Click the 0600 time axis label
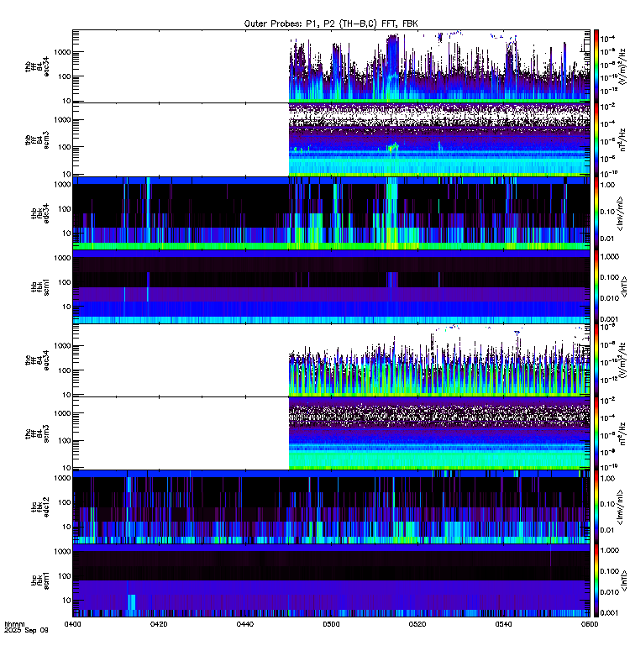 pos(590,624)
